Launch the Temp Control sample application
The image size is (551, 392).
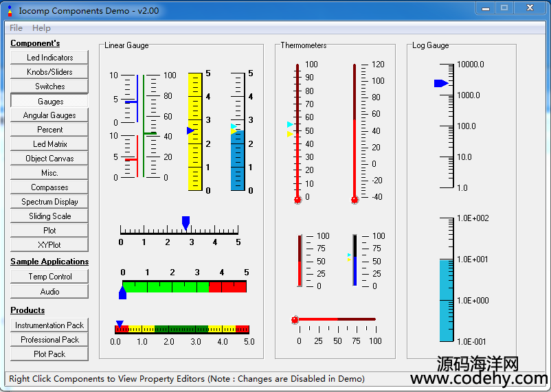pyautogui.click(x=49, y=277)
